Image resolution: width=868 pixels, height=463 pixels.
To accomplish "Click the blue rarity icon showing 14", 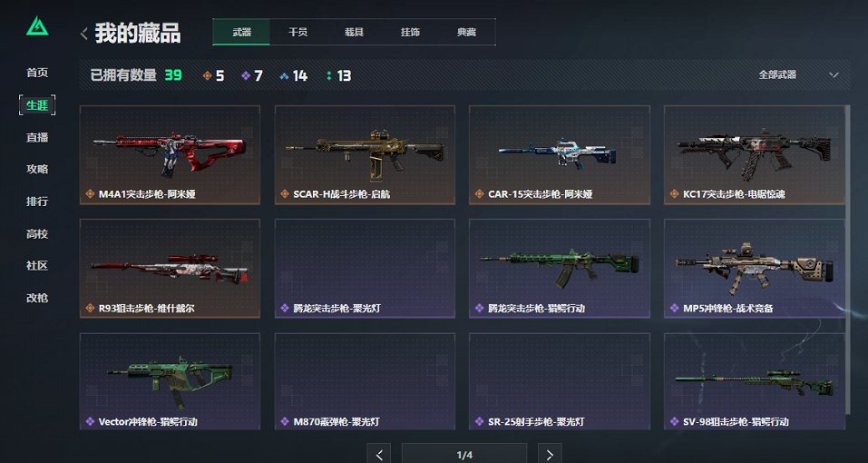I will (x=285, y=76).
